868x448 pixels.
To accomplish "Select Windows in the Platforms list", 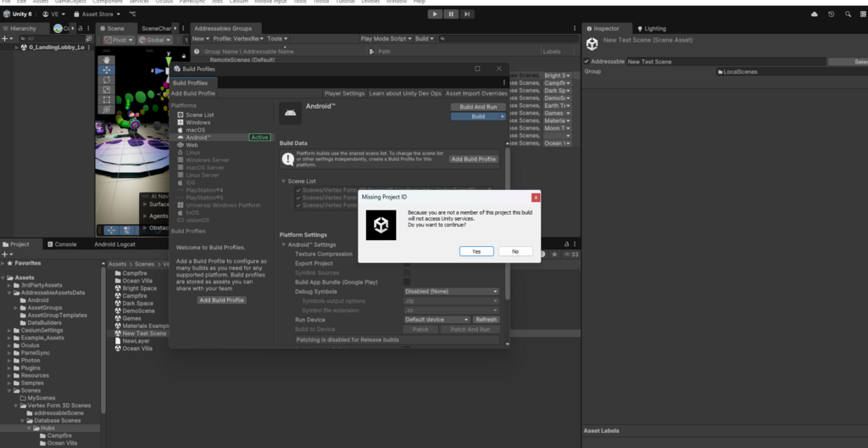I will [x=198, y=122].
